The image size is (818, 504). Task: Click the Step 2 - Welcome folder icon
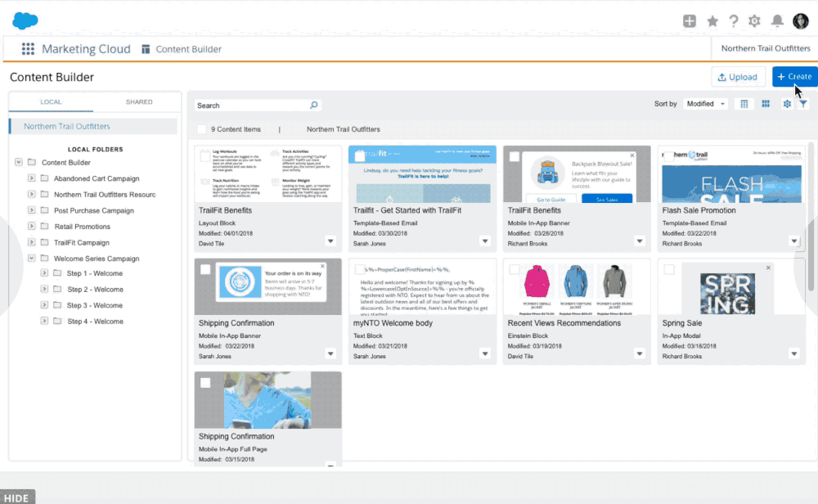(x=57, y=289)
